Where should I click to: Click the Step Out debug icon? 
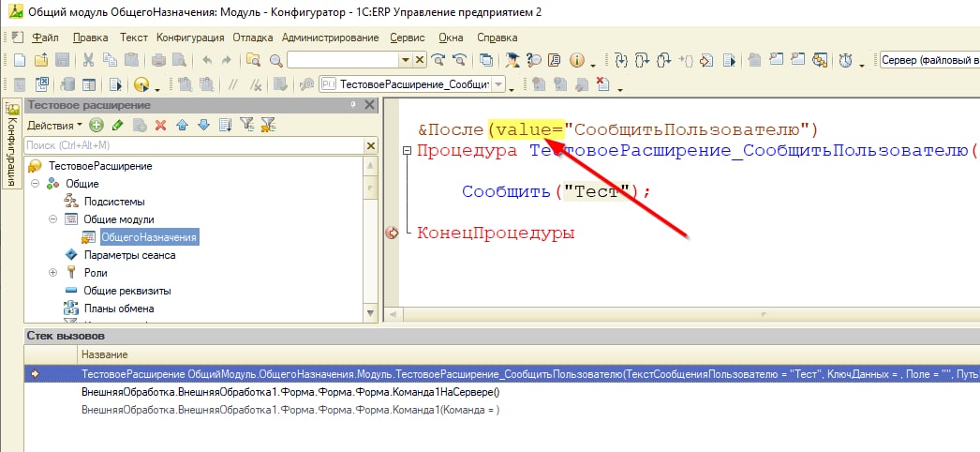coord(663,60)
